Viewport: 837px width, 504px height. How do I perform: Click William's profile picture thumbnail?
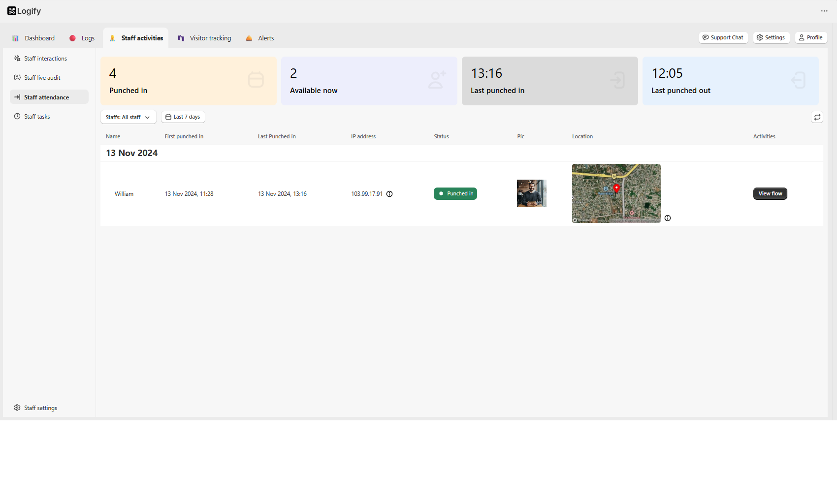[532, 193]
